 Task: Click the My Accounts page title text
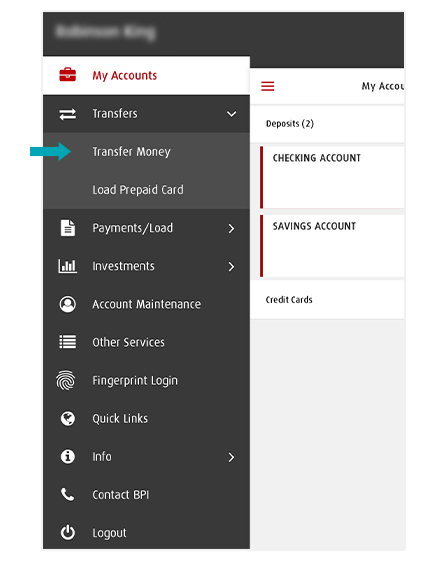click(x=383, y=86)
